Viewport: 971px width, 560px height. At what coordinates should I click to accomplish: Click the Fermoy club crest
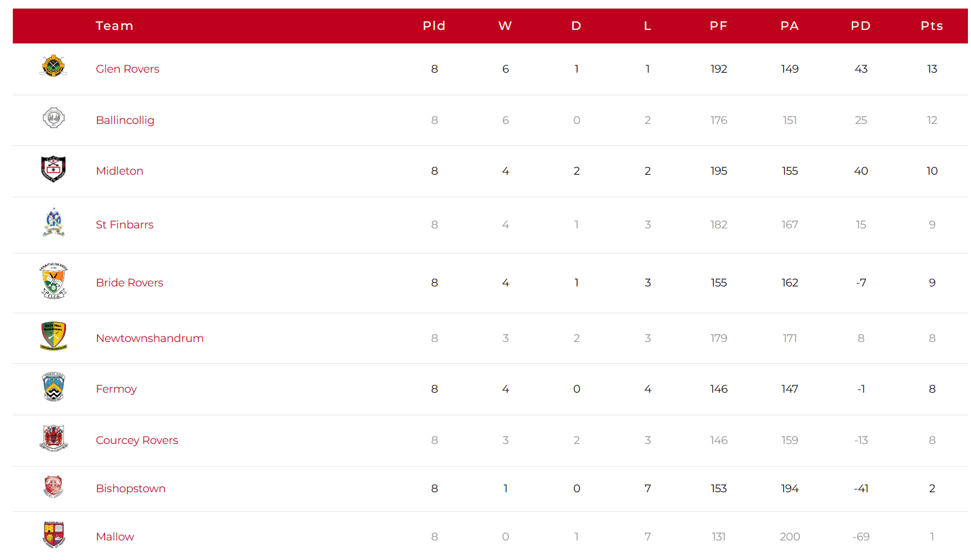pyautogui.click(x=54, y=387)
